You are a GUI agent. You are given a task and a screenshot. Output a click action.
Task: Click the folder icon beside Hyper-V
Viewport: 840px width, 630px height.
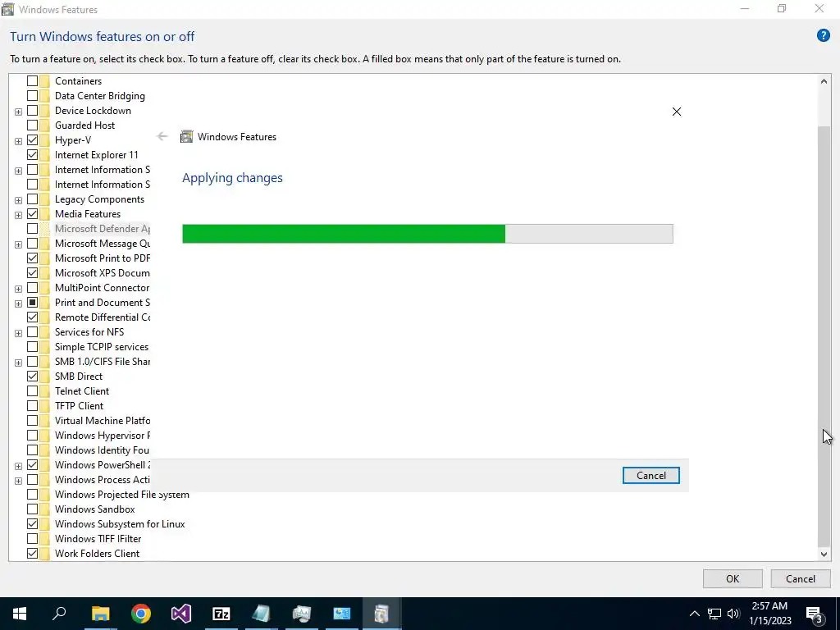coord(44,139)
